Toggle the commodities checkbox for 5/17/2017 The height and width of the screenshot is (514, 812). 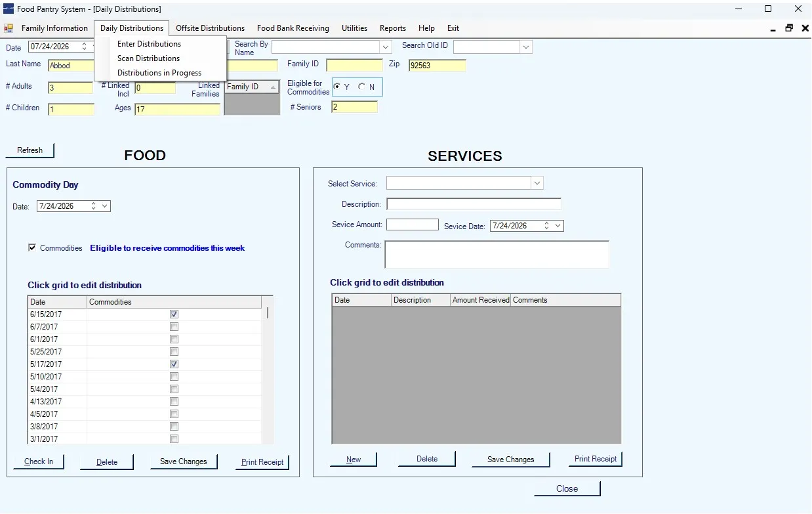coord(174,364)
